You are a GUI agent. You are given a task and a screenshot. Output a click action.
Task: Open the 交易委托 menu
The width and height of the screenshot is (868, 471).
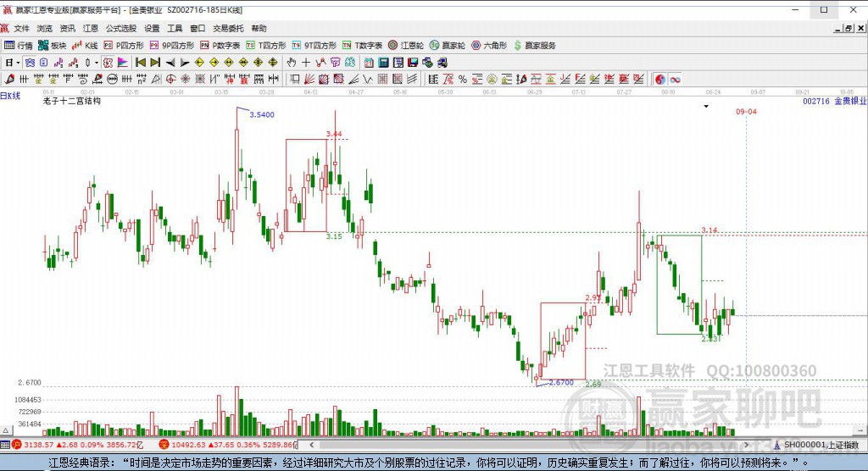(x=228, y=28)
